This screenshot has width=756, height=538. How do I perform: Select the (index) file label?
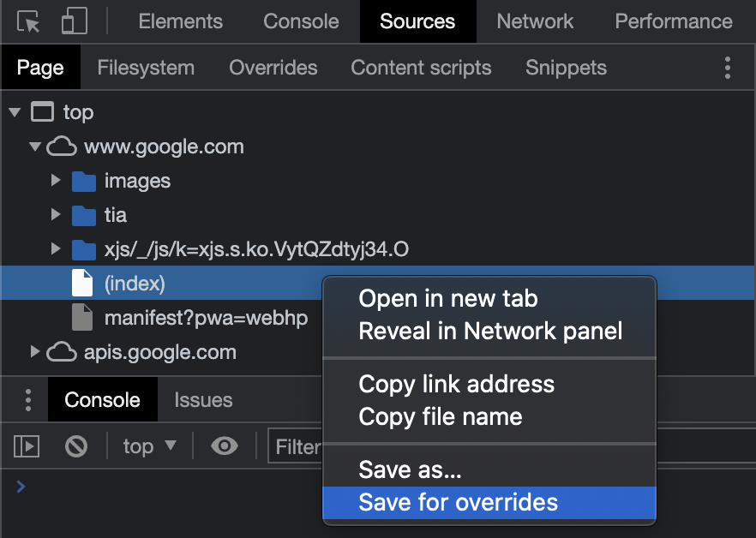[x=135, y=284]
